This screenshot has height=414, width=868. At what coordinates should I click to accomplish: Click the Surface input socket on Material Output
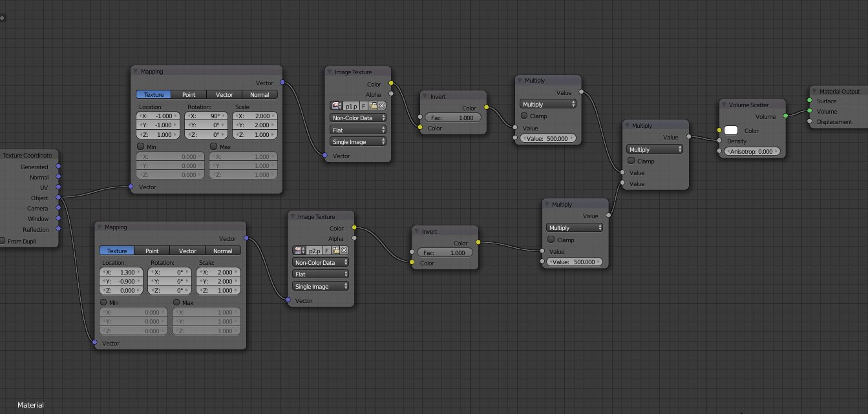pyautogui.click(x=810, y=101)
